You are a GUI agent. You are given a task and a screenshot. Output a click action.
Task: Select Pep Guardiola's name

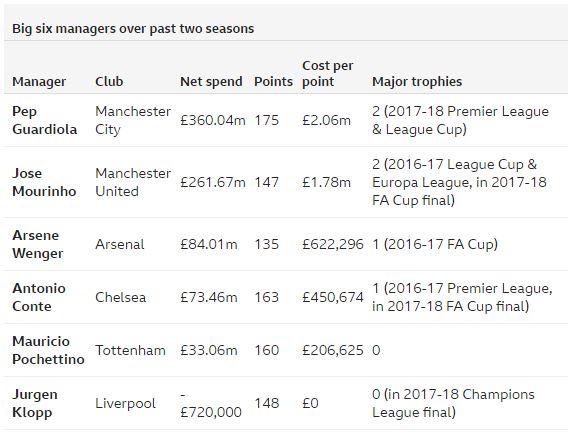45,120
